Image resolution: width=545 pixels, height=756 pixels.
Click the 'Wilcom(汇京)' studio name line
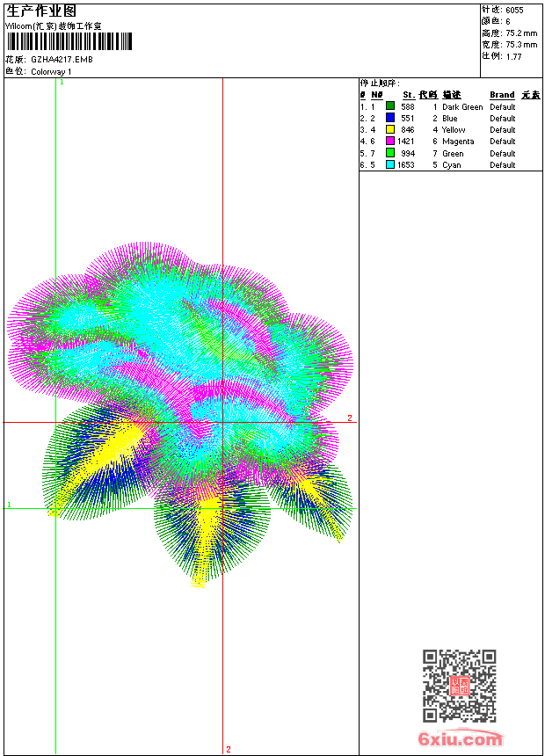point(54,26)
